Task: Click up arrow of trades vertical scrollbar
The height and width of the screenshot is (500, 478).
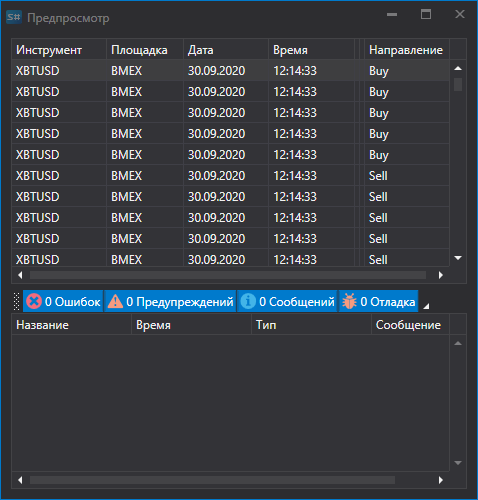Action: point(458,68)
